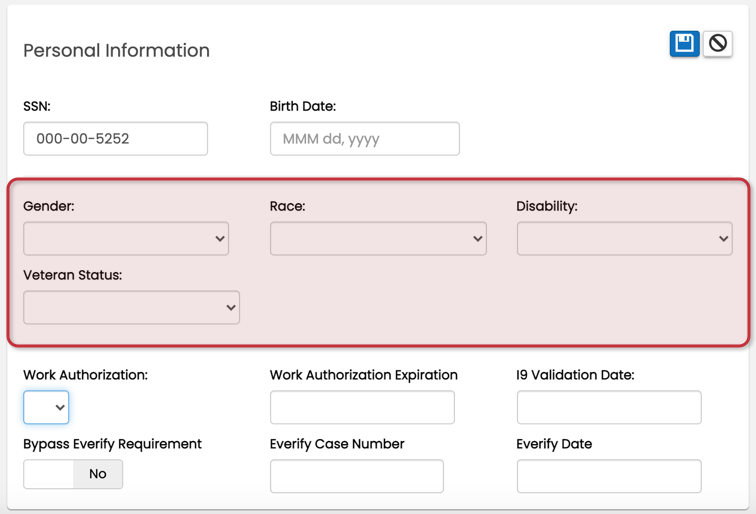
Task: Click the Work Authorization label
Action: click(85, 375)
